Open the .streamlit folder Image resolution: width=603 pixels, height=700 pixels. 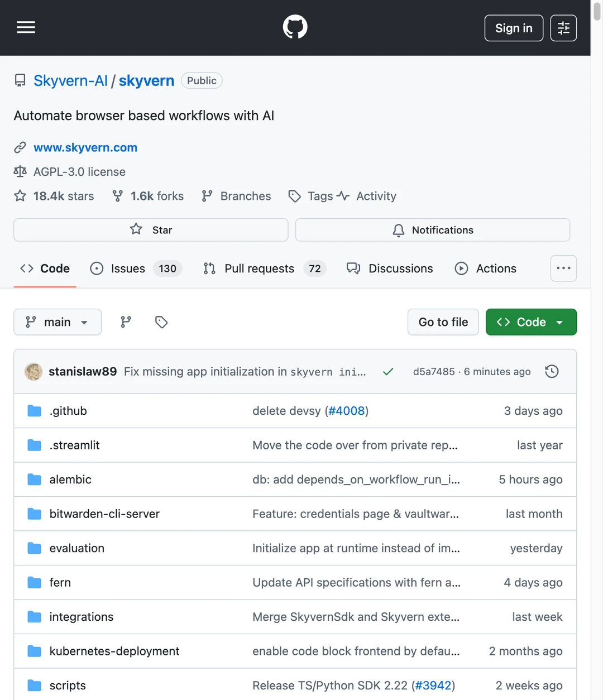[74, 445]
